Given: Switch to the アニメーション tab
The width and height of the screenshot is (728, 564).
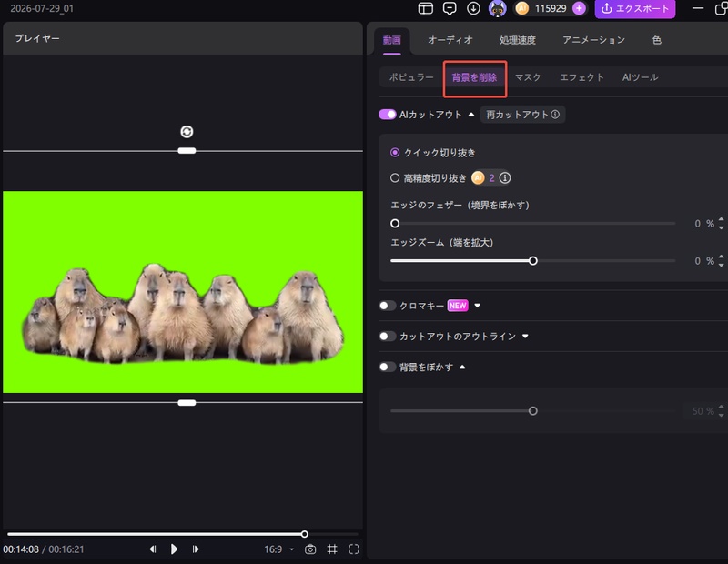Looking at the screenshot, I should click(593, 40).
